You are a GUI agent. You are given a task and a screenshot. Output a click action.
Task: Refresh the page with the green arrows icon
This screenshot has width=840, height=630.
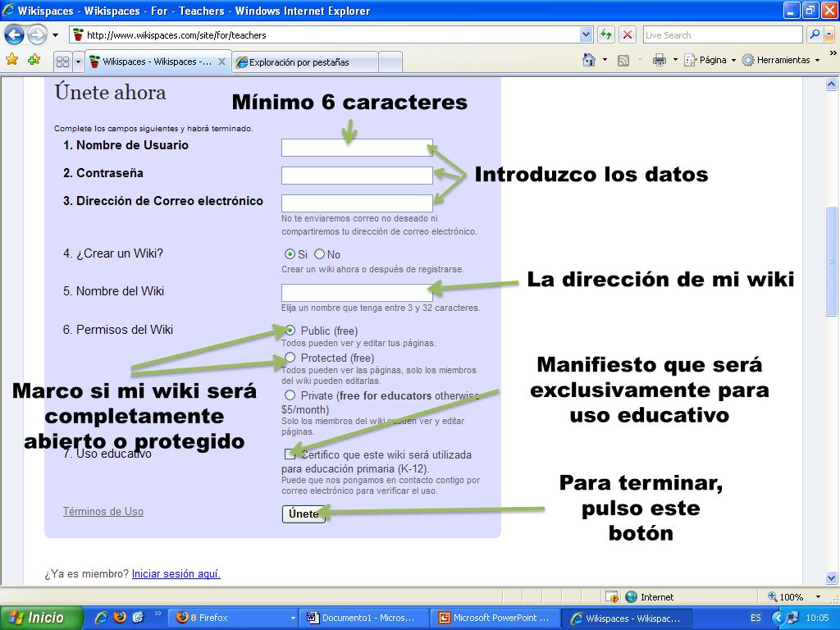click(x=606, y=34)
